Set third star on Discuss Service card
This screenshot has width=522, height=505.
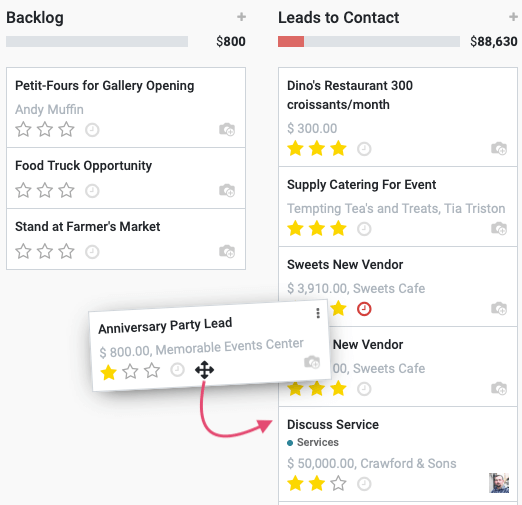point(338,483)
